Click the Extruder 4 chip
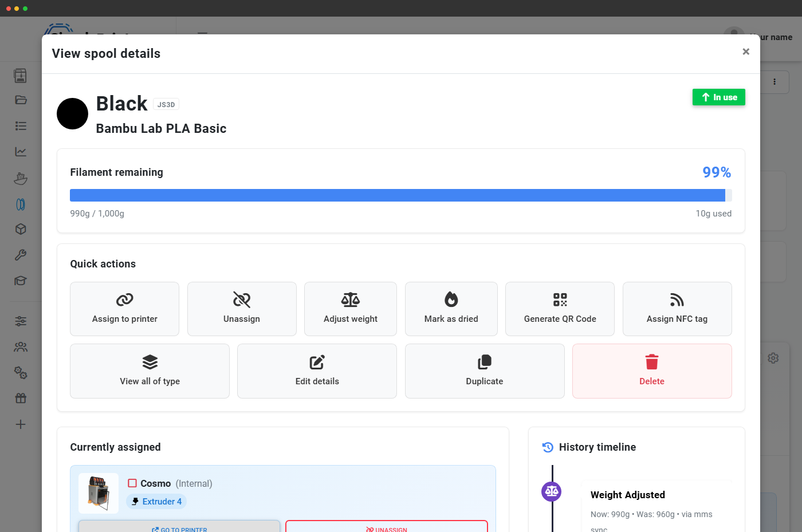 pyautogui.click(x=156, y=502)
